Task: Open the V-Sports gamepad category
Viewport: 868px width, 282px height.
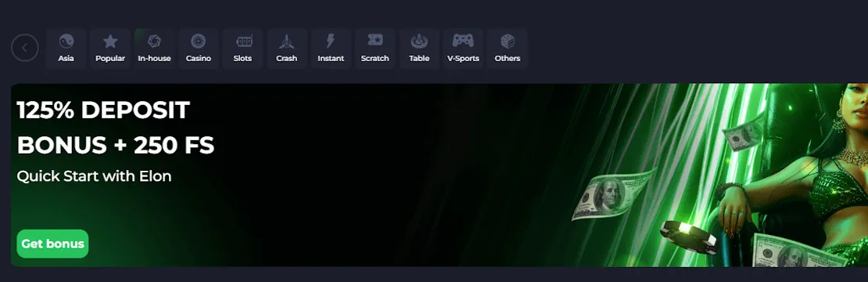Action: pos(464,49)
